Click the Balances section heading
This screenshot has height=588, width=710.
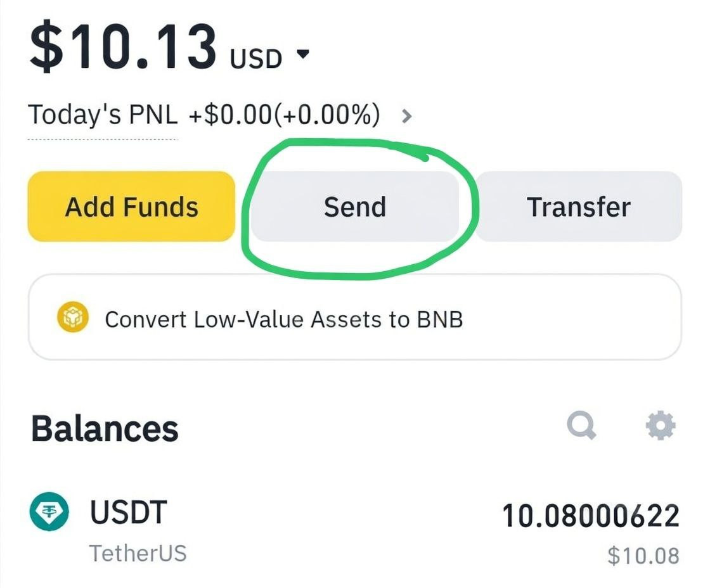coord(105,429)
